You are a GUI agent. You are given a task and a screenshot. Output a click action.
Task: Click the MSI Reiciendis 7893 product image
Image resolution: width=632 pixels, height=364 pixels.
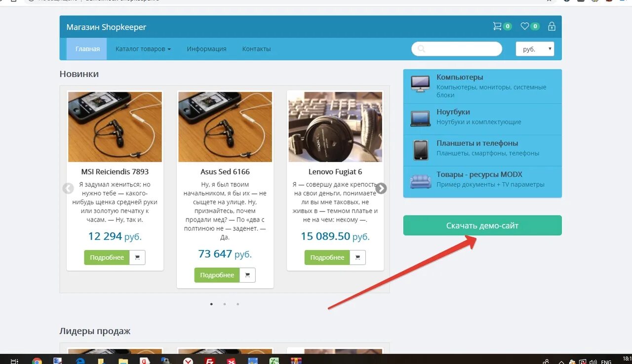pyautogui.click(x=115, y=127)
